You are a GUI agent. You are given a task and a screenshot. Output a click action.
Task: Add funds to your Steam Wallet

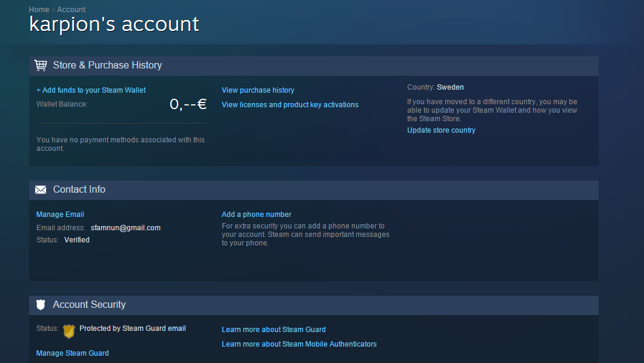91,90
